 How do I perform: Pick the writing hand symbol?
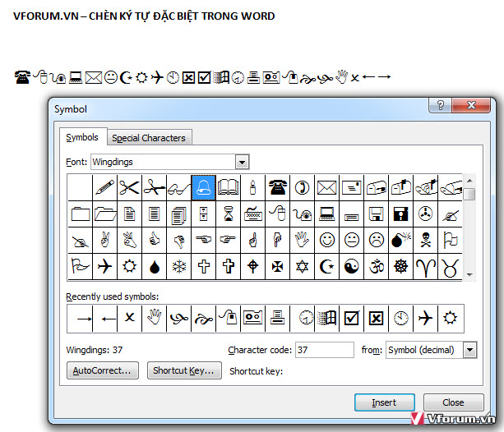click(450, 214)
